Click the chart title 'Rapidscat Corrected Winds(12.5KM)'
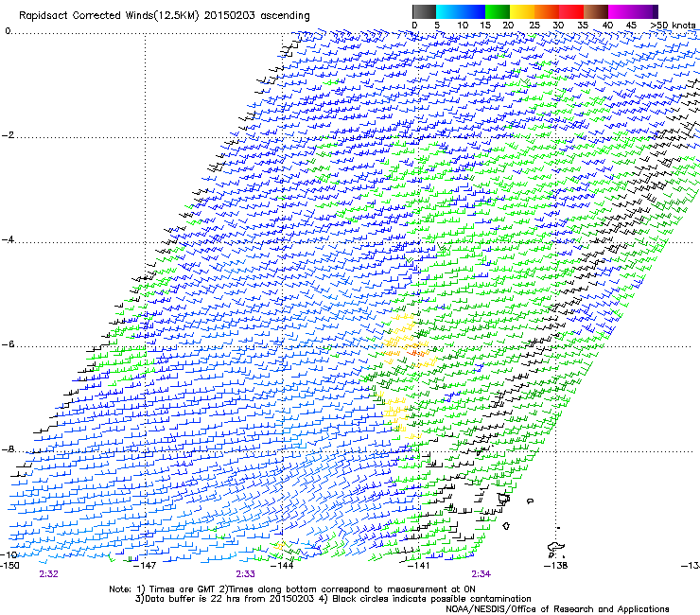 109,16
